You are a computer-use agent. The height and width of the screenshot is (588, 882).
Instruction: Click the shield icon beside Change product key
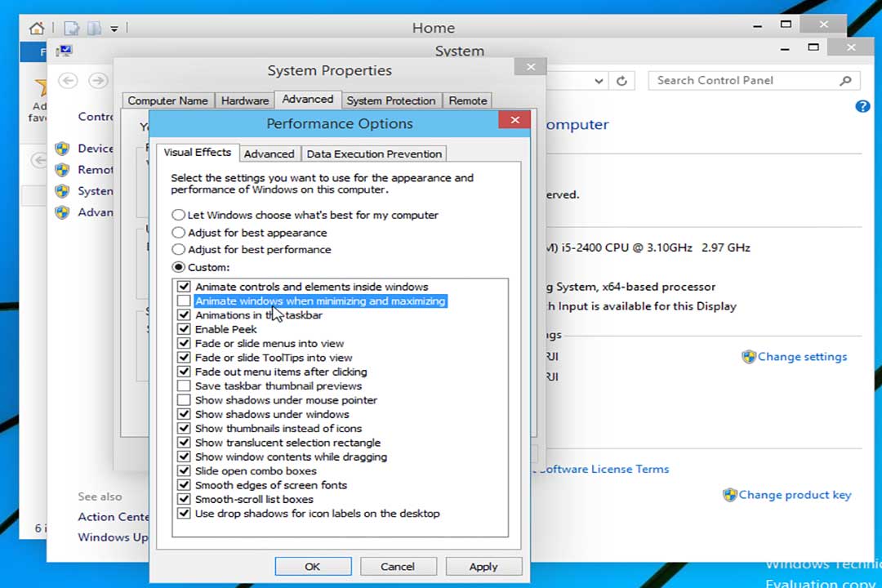(729, 495)
